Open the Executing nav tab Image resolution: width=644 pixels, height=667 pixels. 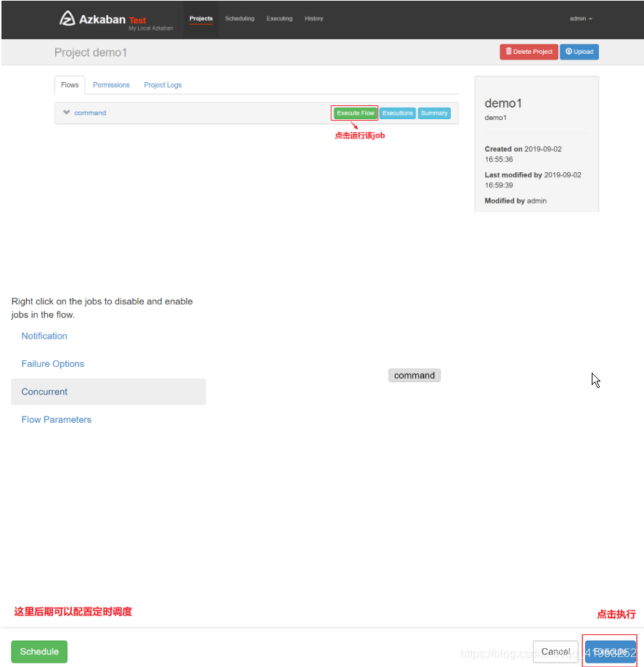click(x=280, y=19)
